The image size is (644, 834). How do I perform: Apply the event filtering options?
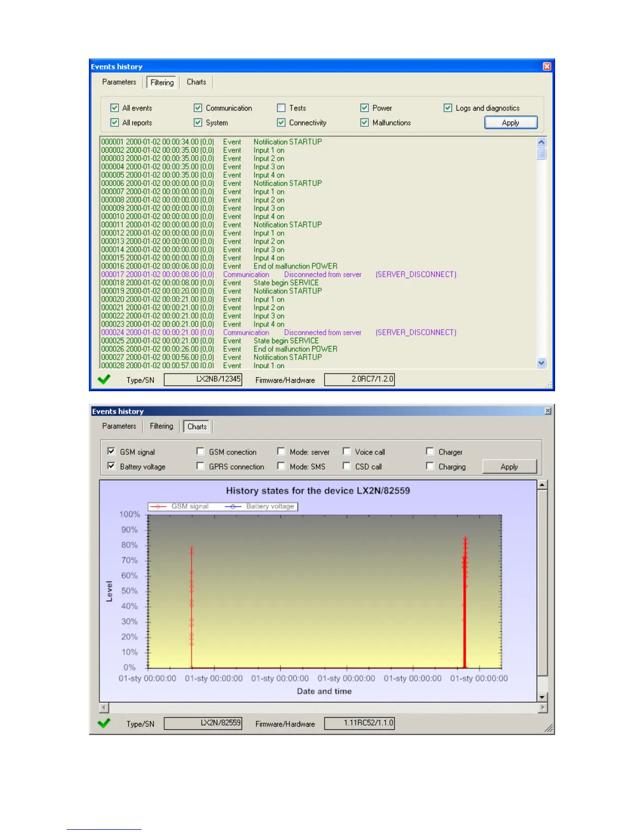tap(510, 123)
